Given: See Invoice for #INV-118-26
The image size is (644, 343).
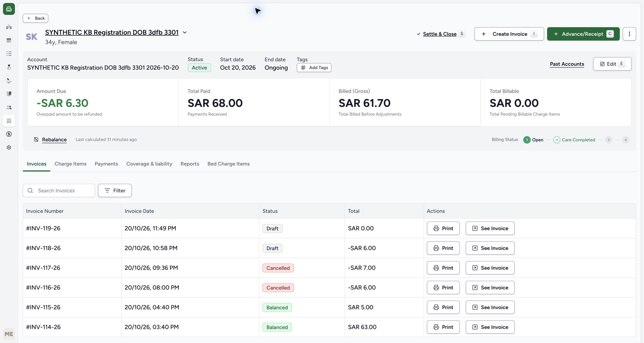Looking at the screenshot, I should (490, 248).
